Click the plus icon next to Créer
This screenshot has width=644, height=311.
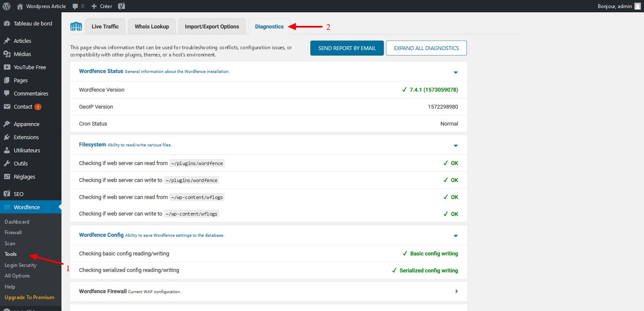click(94, 6)
